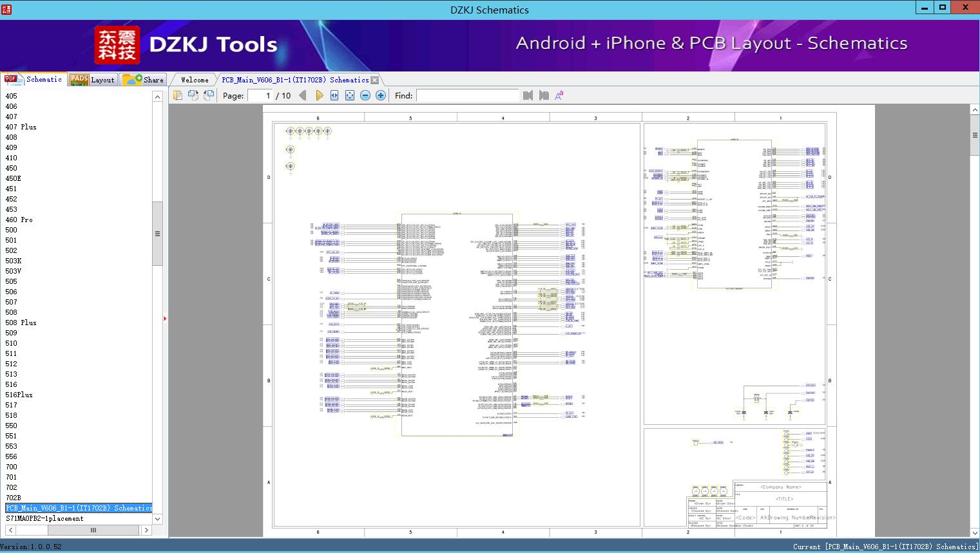Select model 450E in the list
The image size is (980, 553).
(14, 178)
